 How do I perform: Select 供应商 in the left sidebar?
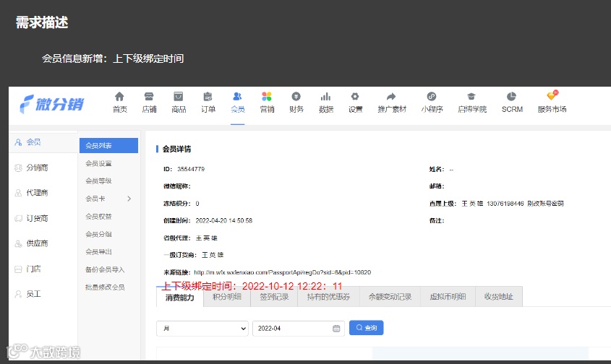37,243
